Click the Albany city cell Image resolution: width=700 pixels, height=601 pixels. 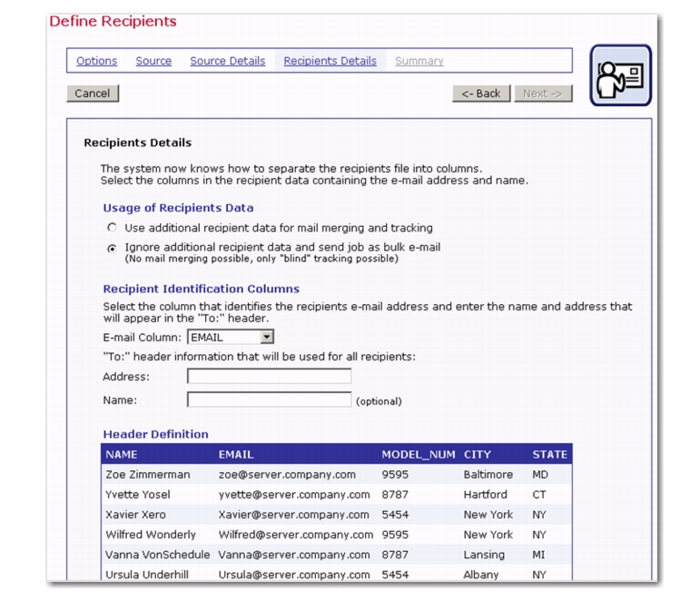coord(481,575)
